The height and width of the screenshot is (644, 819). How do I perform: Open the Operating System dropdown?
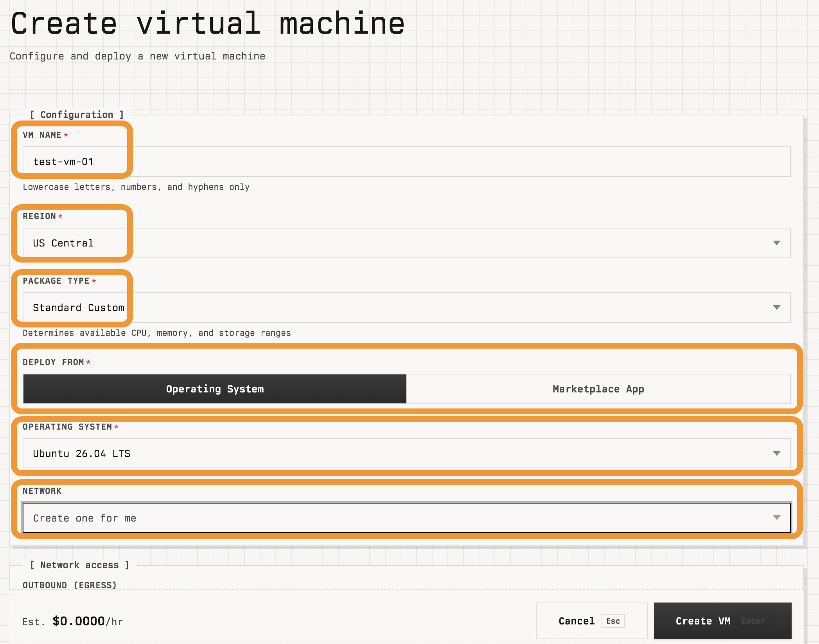click(x=406, y=453)
